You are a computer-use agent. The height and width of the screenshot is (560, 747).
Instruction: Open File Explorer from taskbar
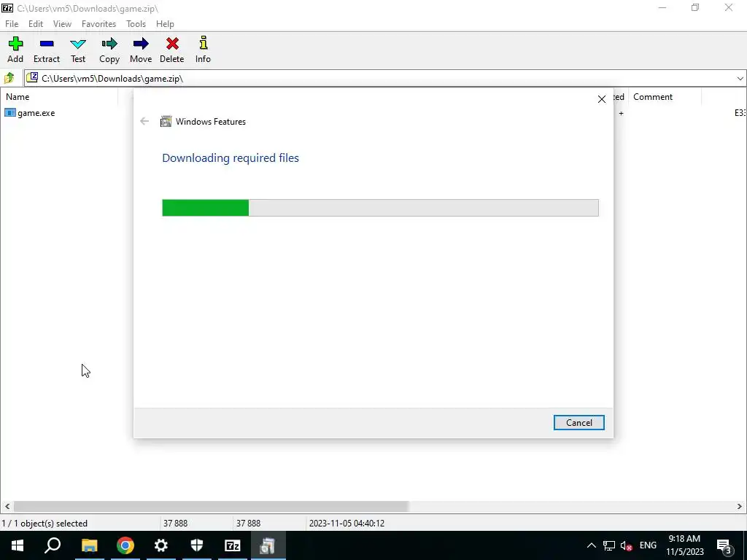tap(89, 545)
